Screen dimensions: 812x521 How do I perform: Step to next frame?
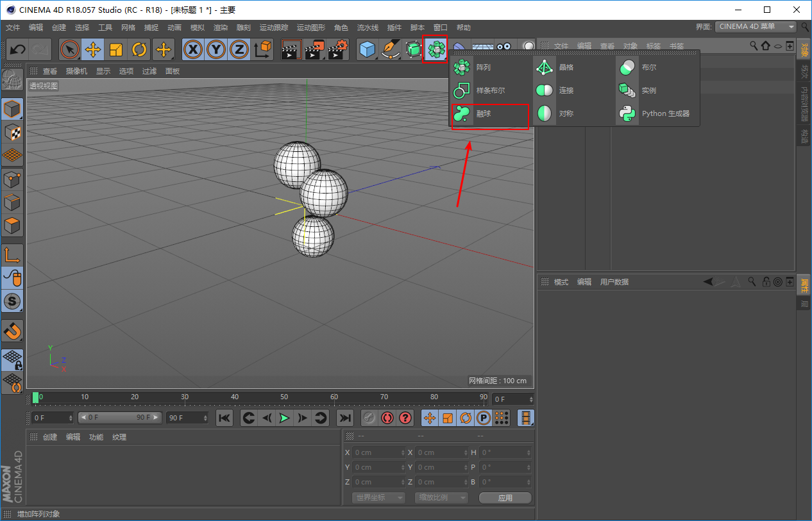[x=302, y=418]
